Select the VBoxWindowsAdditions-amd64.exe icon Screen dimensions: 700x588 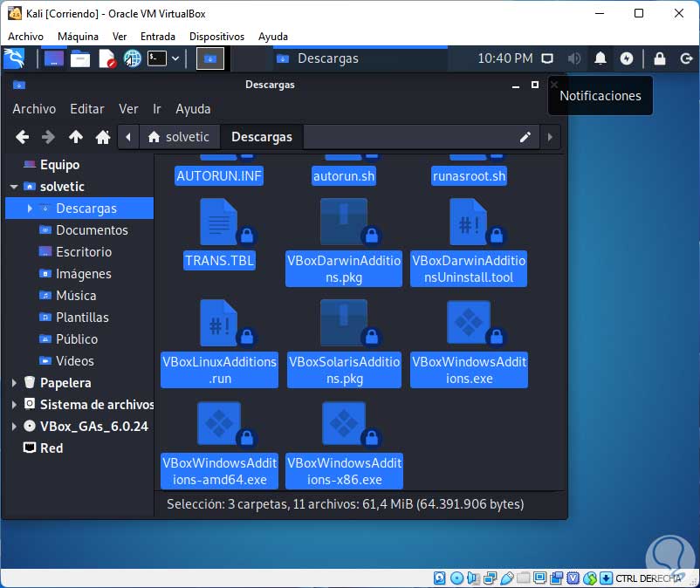tap(219, 425)
